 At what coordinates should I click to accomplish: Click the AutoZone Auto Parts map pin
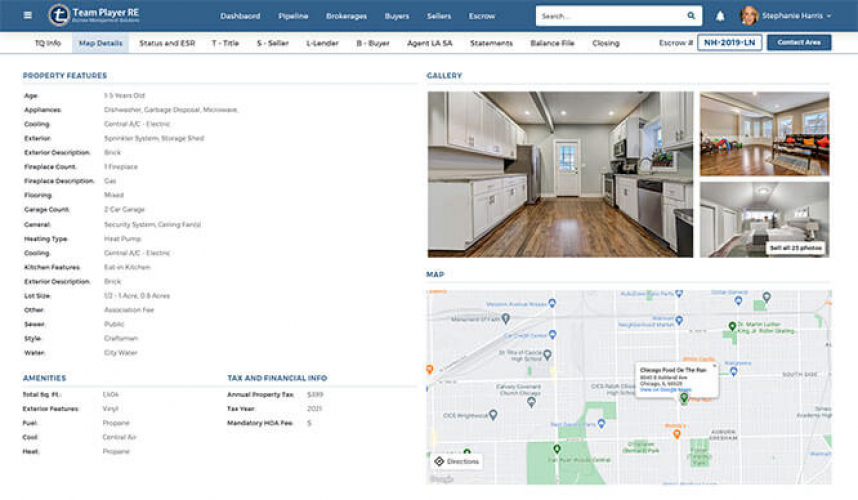pyautogui.click(x=679, y=294)
